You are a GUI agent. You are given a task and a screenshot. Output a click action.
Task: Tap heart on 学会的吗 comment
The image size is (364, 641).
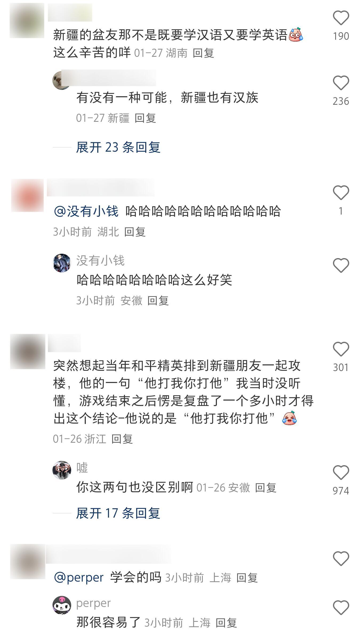(x=341, y=559)
